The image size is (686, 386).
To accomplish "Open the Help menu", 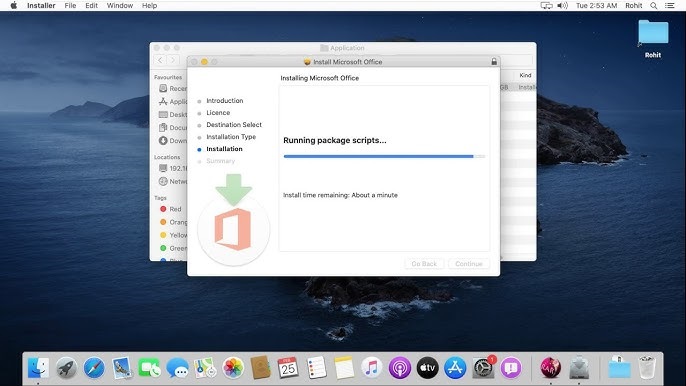I will pyautogui.click(x=149, y=6).
